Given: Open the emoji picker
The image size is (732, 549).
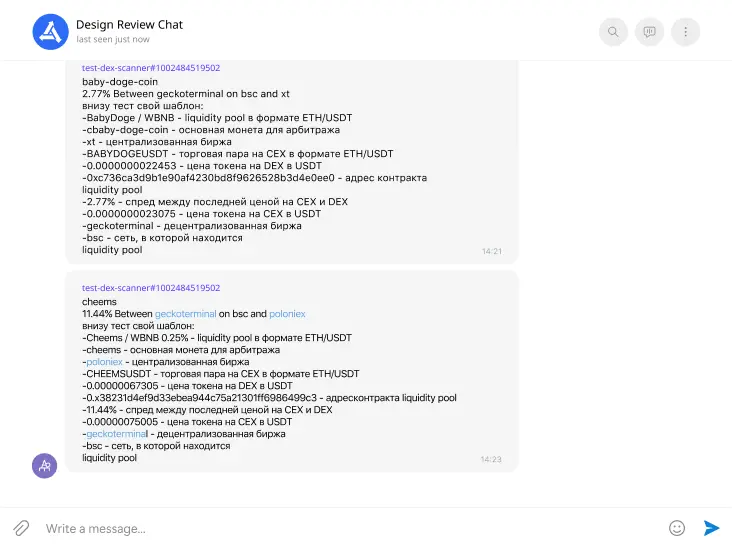Looking at the screenshot, I should click(x=677, y=528).
